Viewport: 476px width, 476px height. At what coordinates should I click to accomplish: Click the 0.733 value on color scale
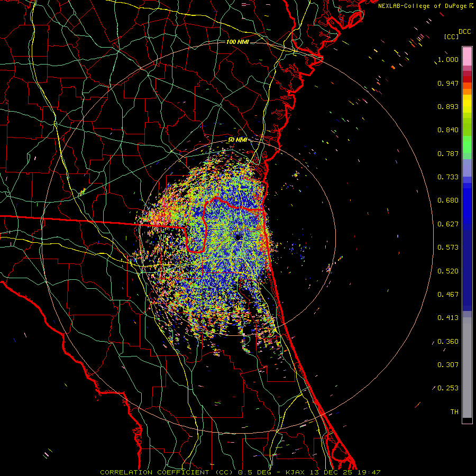pos(448,177)
